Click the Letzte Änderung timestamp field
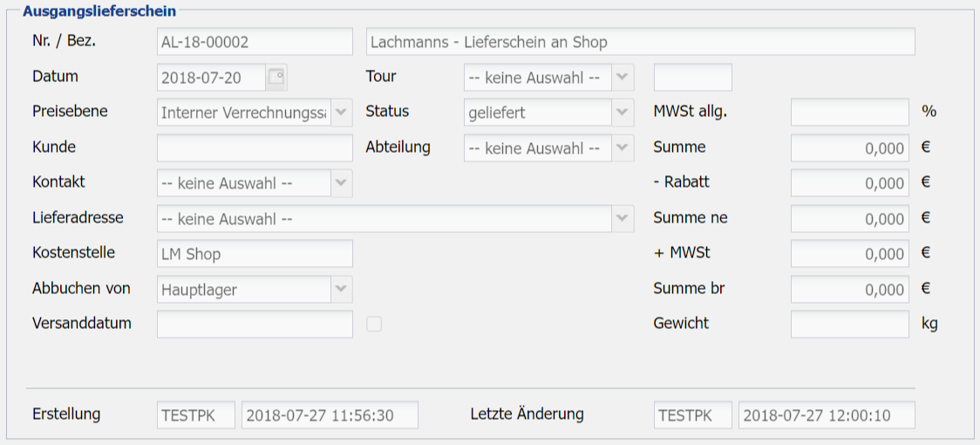This screenshot has height=445, width=980. click(x=826, y=415)
